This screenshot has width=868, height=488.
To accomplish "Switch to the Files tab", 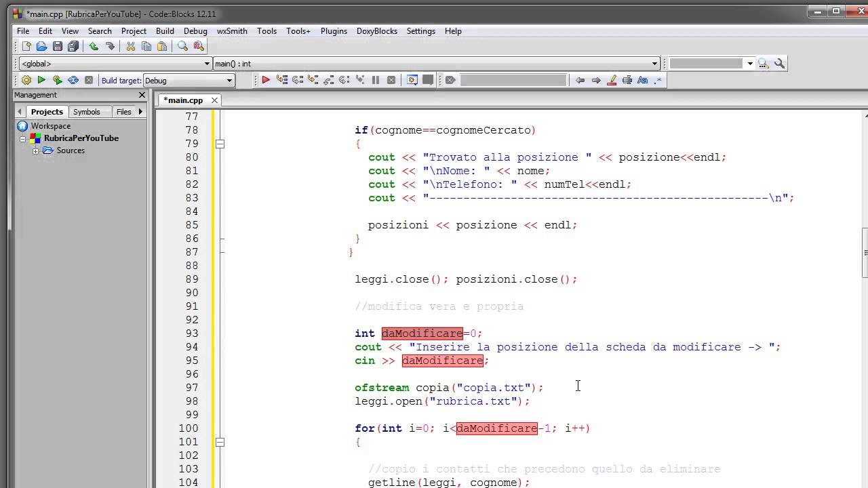I will tap(123, 112).
